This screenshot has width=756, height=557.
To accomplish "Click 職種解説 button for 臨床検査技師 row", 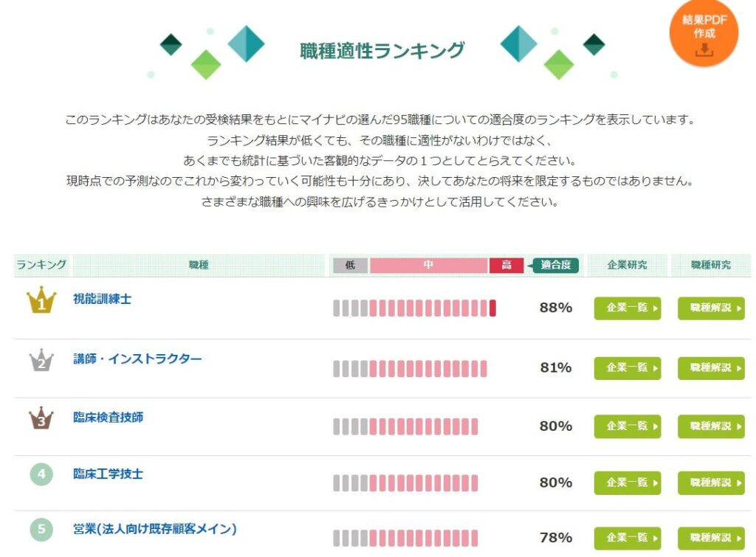I will pyautogui.click(x=711, y=426).
